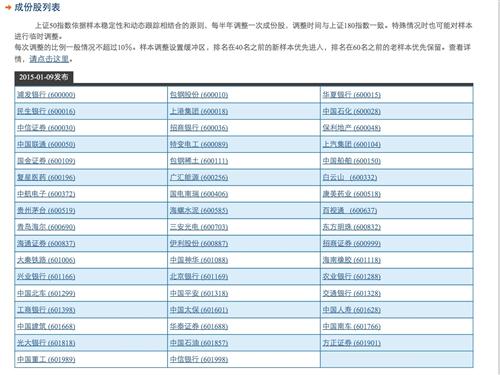Open 中国北车 (601299) stock link

click(x=46, y=293)
